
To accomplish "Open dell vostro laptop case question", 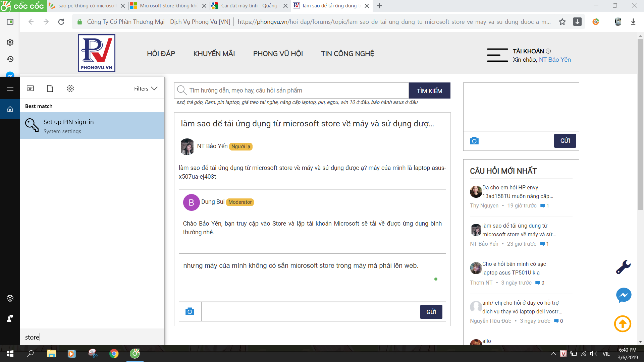I will (522, 307).
